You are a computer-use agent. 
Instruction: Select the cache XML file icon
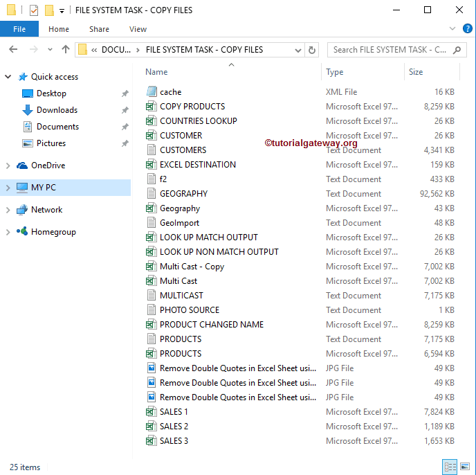point(152,91)
